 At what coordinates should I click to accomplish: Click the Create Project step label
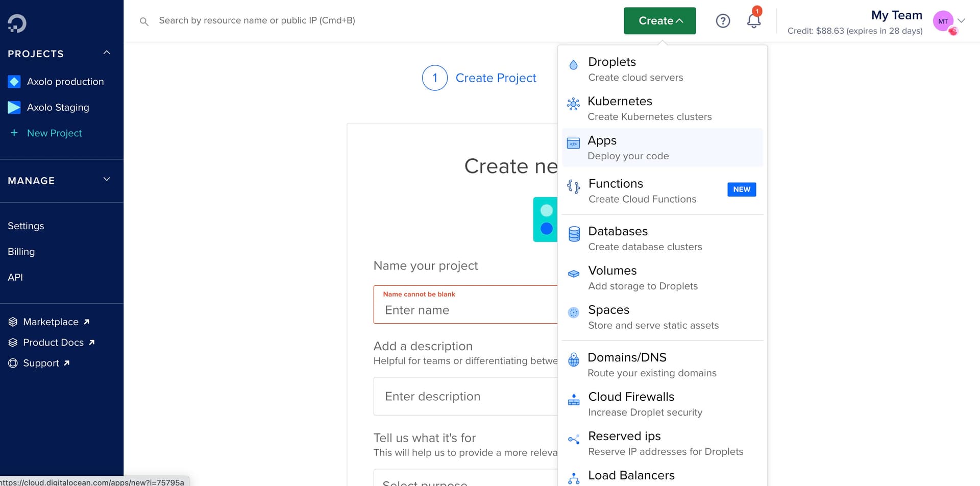[496, 78]
